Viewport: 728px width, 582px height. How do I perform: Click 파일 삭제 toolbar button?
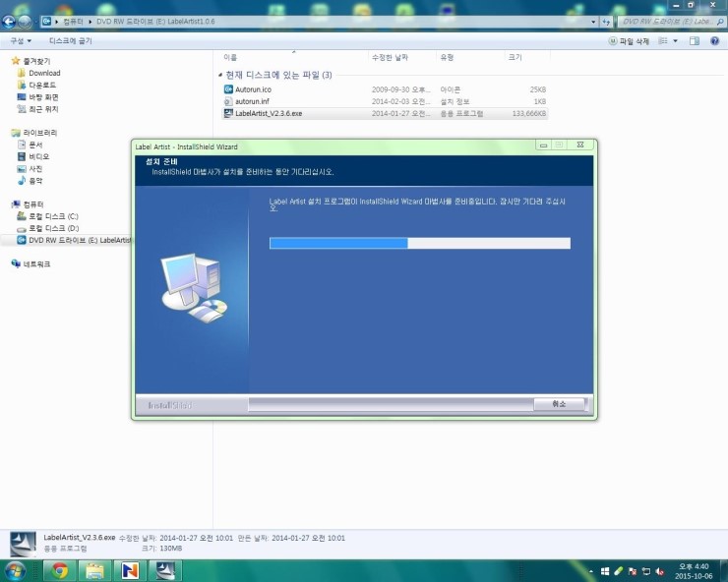click(x=629, y=41)
